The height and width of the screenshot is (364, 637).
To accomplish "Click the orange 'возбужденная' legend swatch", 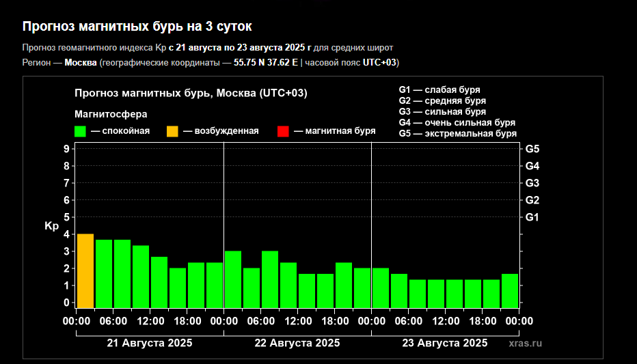I will point(172,131).
